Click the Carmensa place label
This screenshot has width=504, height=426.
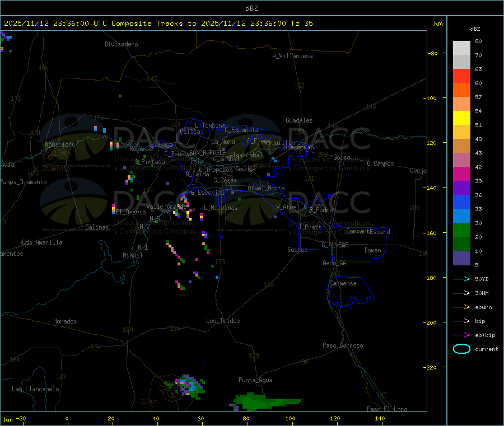pos(343,283)
